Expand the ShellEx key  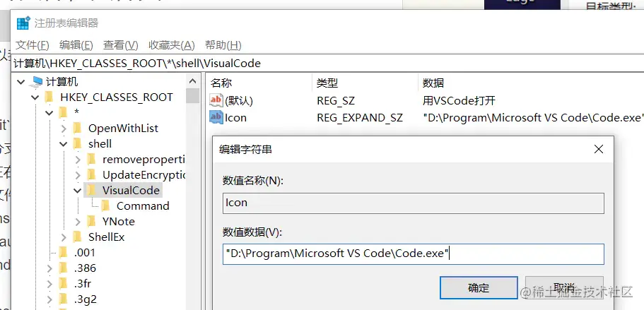coord(64,237)
